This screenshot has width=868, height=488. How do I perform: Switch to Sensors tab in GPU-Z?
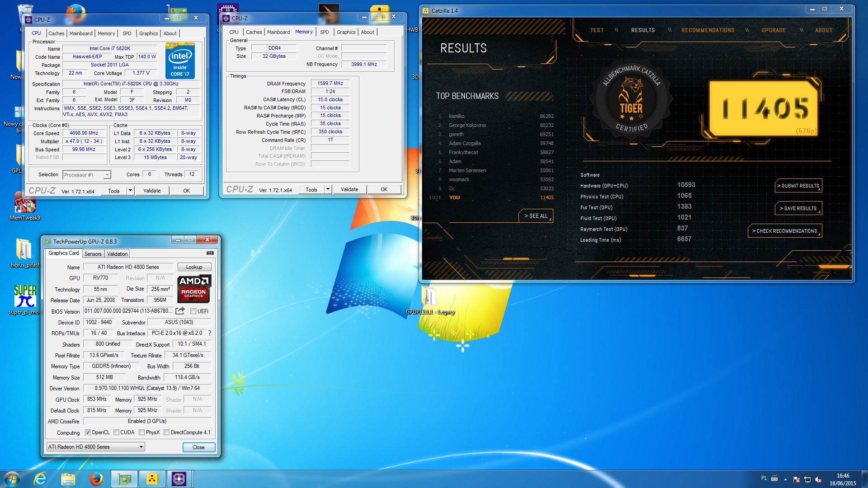tap(93, 254)
